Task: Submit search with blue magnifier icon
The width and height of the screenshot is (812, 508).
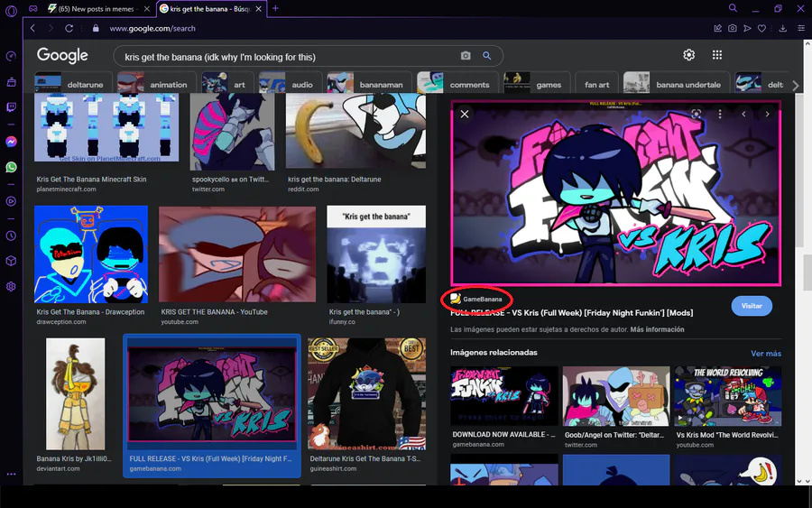Action: [487, 55]
